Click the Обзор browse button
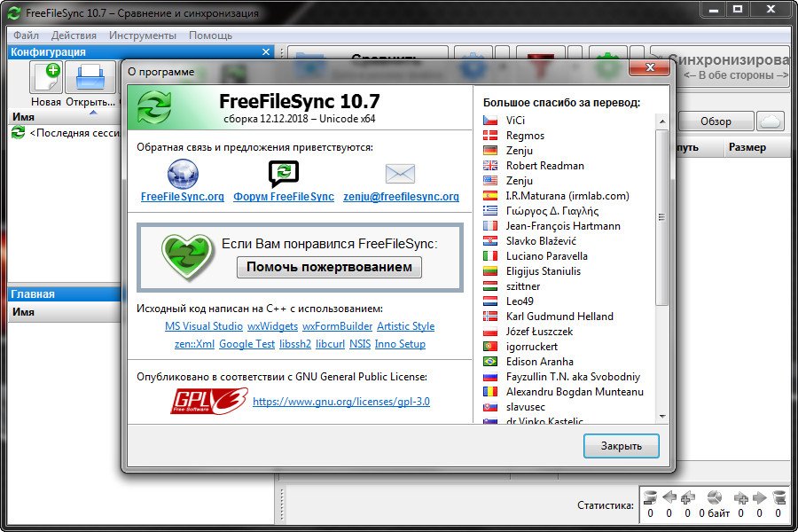The image size is (798, 532). [716, 121]
